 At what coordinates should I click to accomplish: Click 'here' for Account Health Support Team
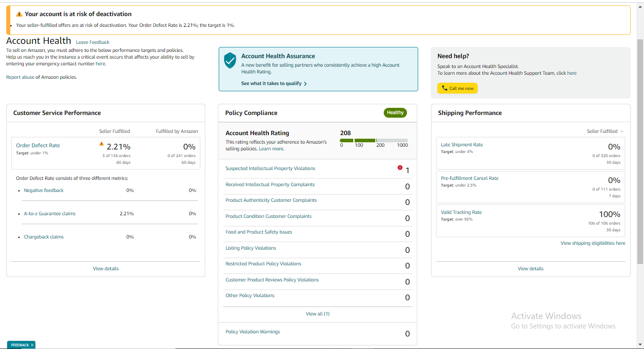point(572,73)
